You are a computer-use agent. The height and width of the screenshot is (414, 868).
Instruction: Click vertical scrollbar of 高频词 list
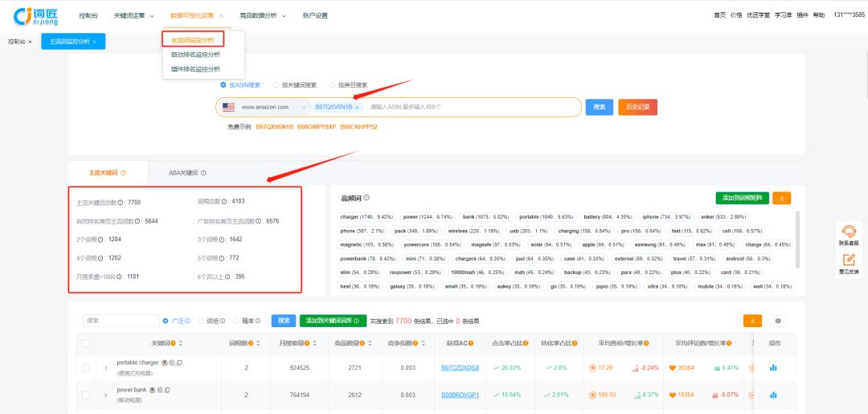click(x=797, y=239)
